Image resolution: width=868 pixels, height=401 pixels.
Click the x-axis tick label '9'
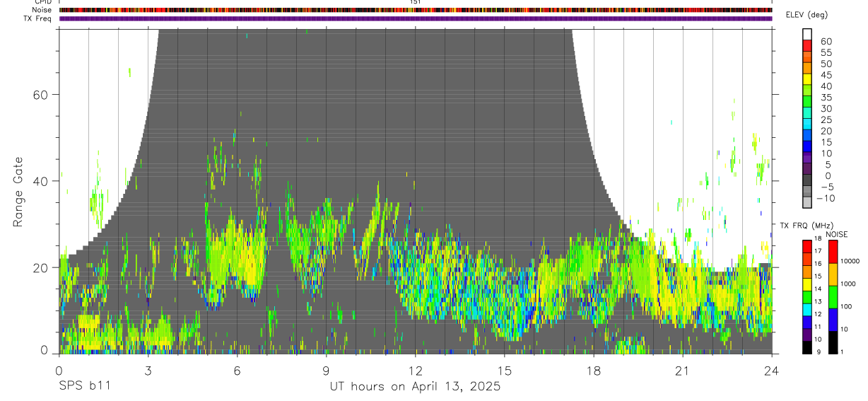click(326, 371)
